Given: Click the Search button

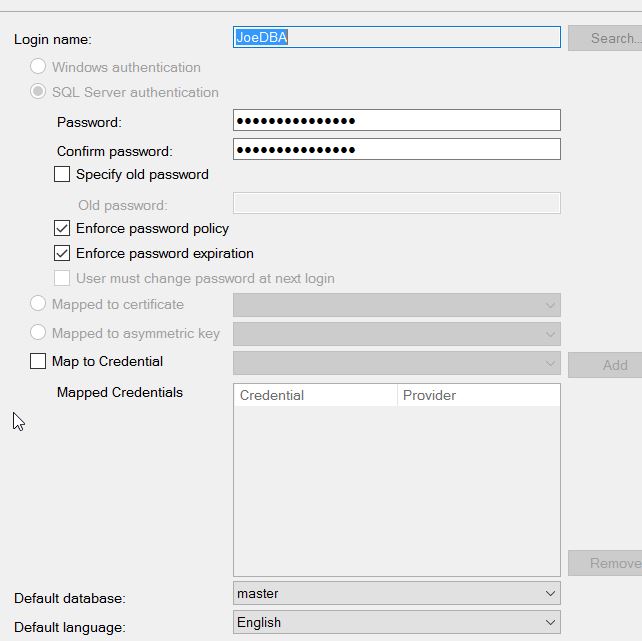Looking at the screenshot, I should click(x=606, y=38).
